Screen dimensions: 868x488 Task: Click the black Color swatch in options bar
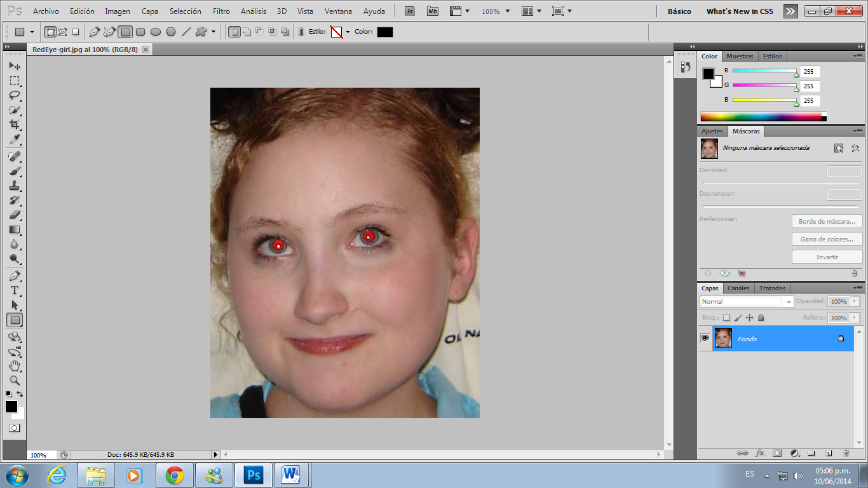click(385, 32)
